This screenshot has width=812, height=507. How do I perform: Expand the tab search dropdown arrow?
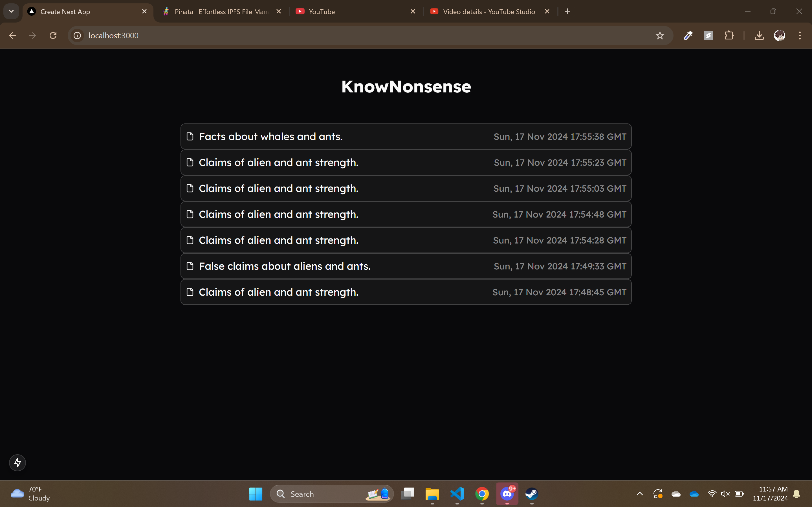[x=11, y=11]
